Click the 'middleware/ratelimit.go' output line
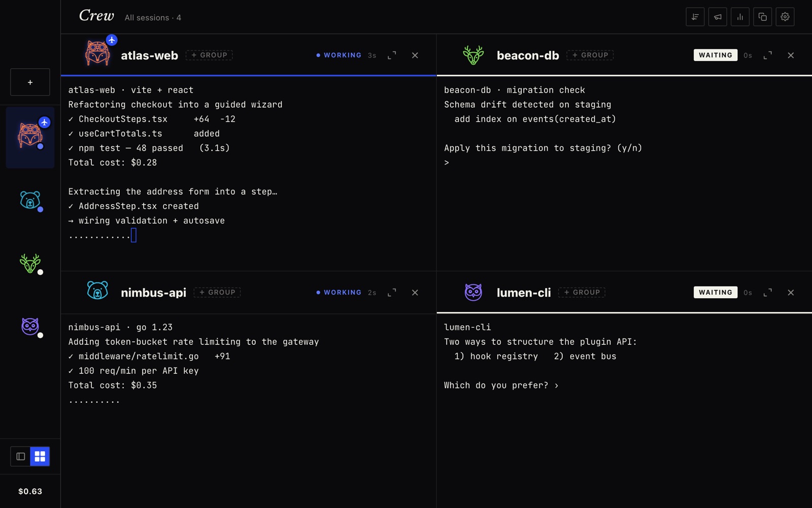812x508 pixels. pos(149,356)
